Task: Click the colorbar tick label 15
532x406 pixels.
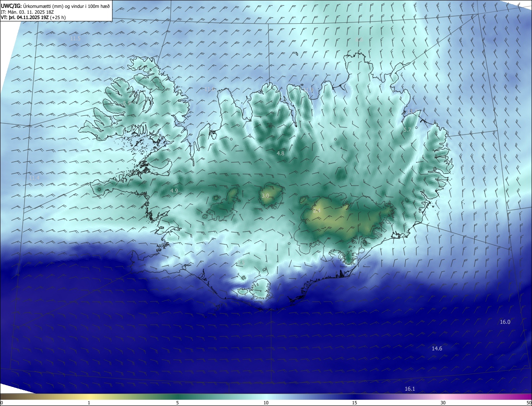Action: [355, 403]
